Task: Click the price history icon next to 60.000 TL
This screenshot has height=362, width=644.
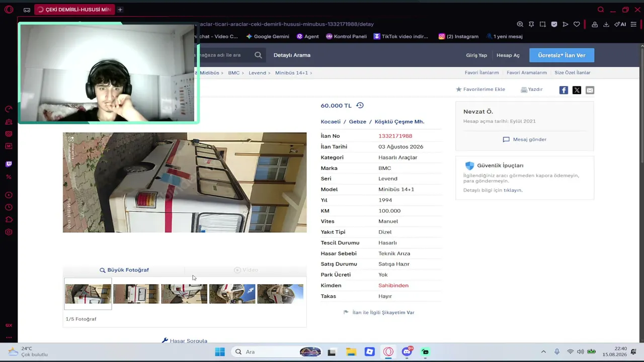Action: click(x=360, y=106)
